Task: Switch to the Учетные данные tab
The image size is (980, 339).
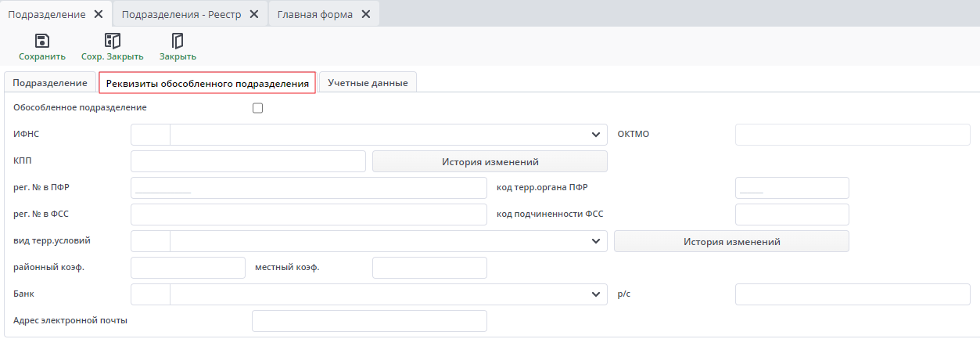Action: 368,82
